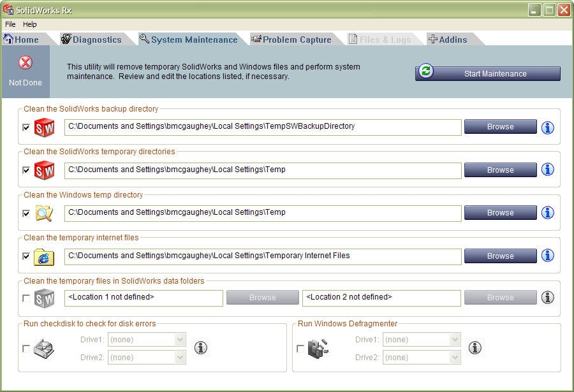The image size is (574, 392).
Task: Click the SolidWorks temporary directories SW icon
Action: [x=44, y=170]
